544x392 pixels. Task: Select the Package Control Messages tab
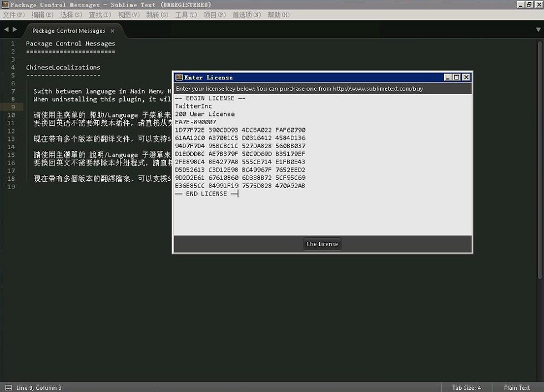(69, 31)
